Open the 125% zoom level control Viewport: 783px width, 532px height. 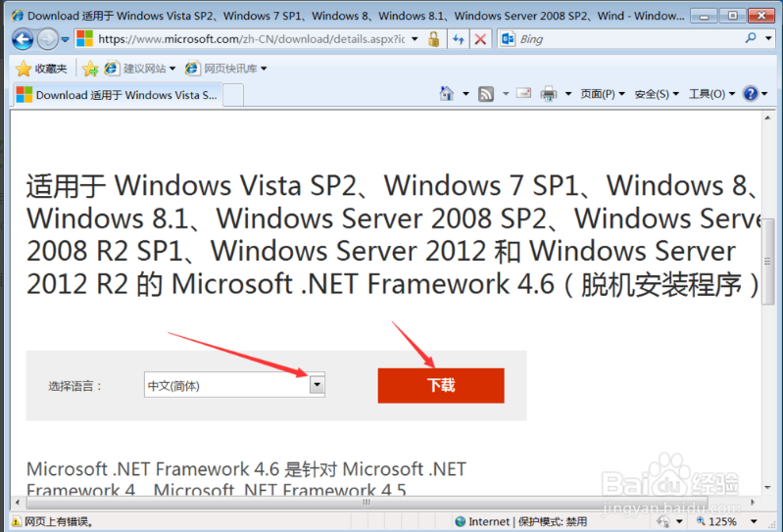(x=716, y=521)
